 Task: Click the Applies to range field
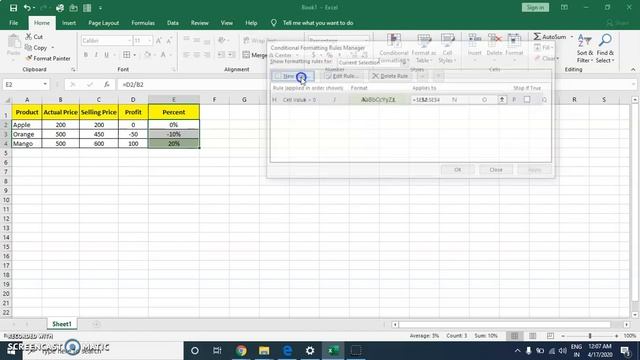click(454, 100)
